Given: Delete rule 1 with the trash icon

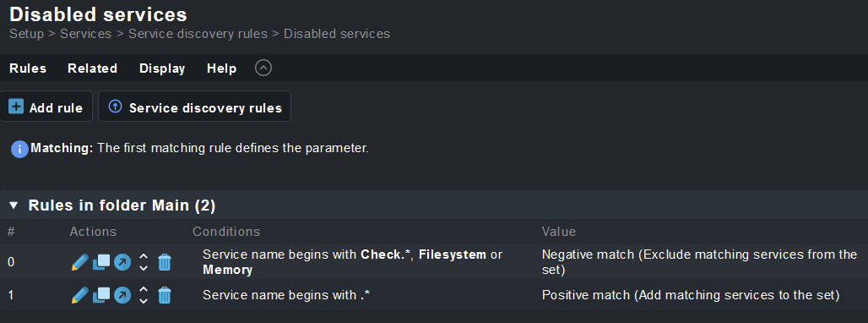Looking at the screenshot, I should [165, 295].
